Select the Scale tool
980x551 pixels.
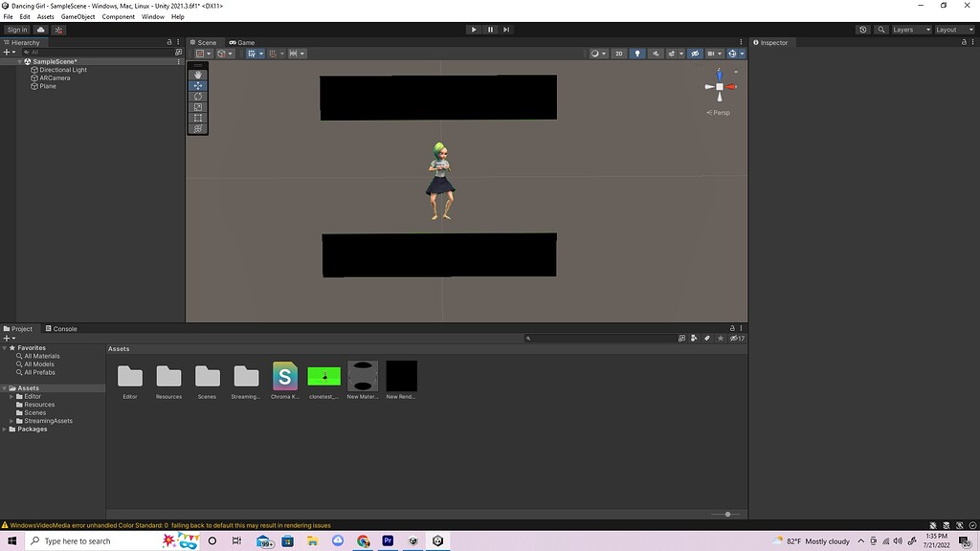pyautogui.click(x=197, y=107)
